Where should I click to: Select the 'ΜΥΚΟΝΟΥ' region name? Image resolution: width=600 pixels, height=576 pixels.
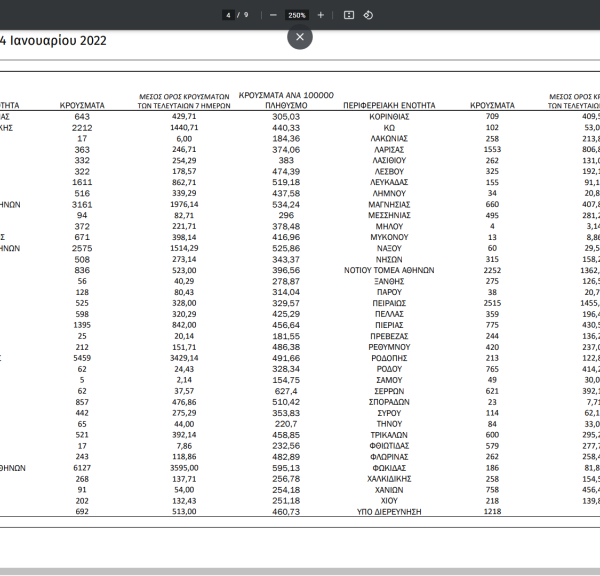389,237
